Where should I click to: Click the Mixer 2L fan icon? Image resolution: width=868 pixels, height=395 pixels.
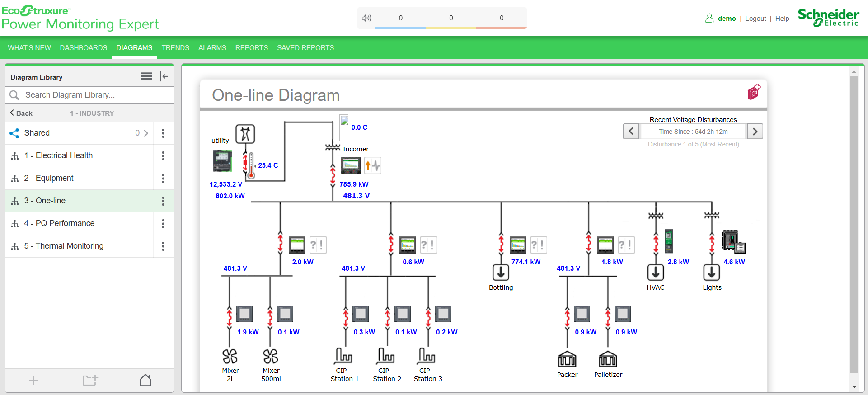[x=230, y=356]
